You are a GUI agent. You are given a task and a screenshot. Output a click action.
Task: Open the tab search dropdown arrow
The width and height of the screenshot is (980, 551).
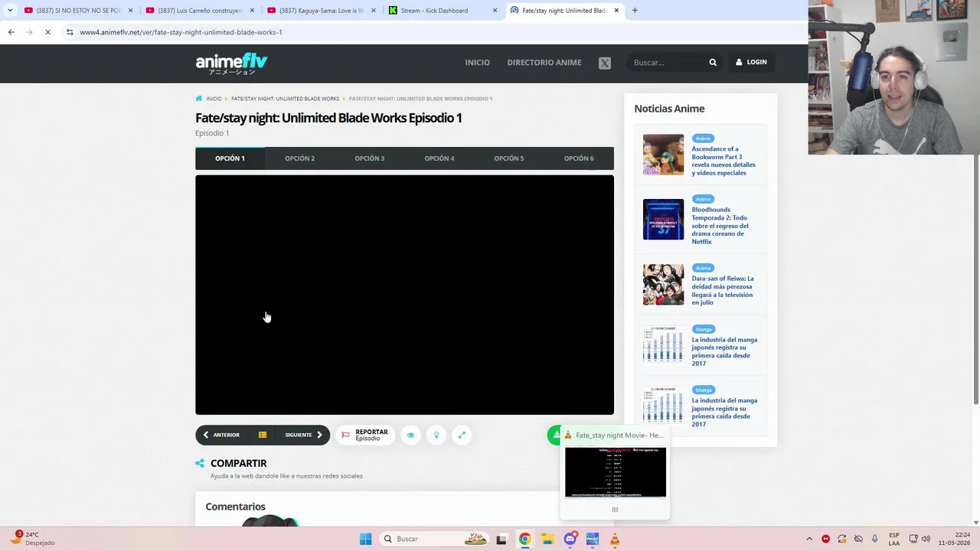tap(9, 10)
